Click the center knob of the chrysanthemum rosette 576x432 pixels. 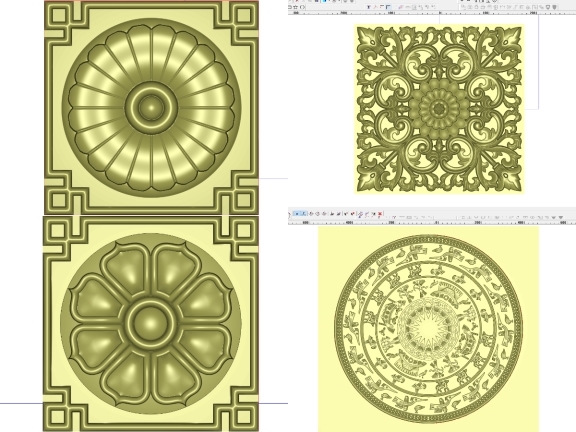[x=151, y=108]
